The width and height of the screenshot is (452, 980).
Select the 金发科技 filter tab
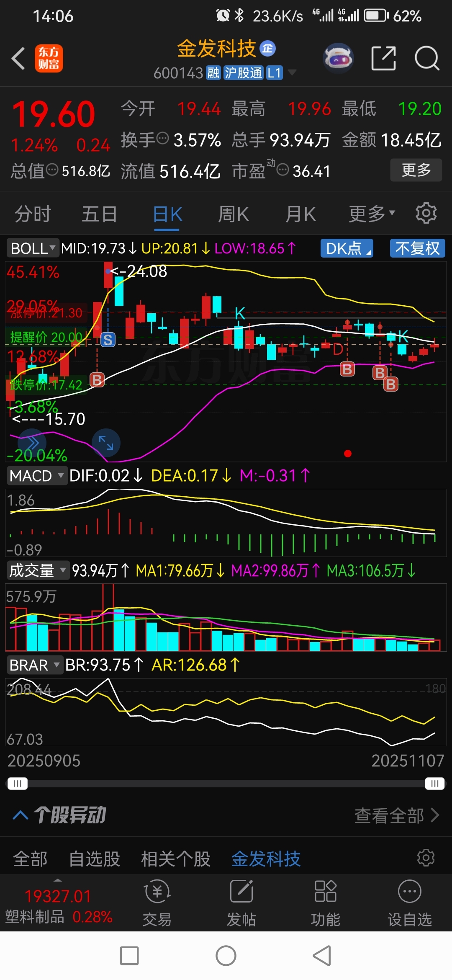tap(266, 859)
